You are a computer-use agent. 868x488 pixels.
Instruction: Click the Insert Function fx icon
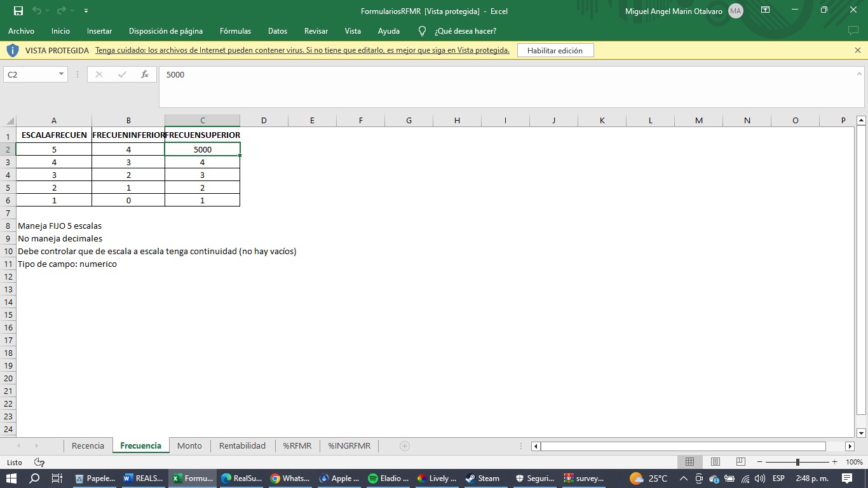(x=145, y=74)
